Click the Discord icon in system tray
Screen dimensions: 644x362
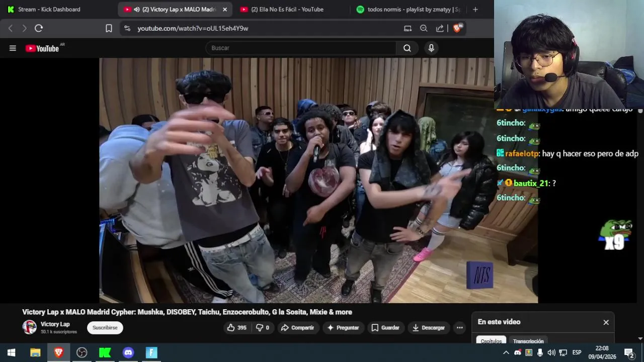(518, 352)
